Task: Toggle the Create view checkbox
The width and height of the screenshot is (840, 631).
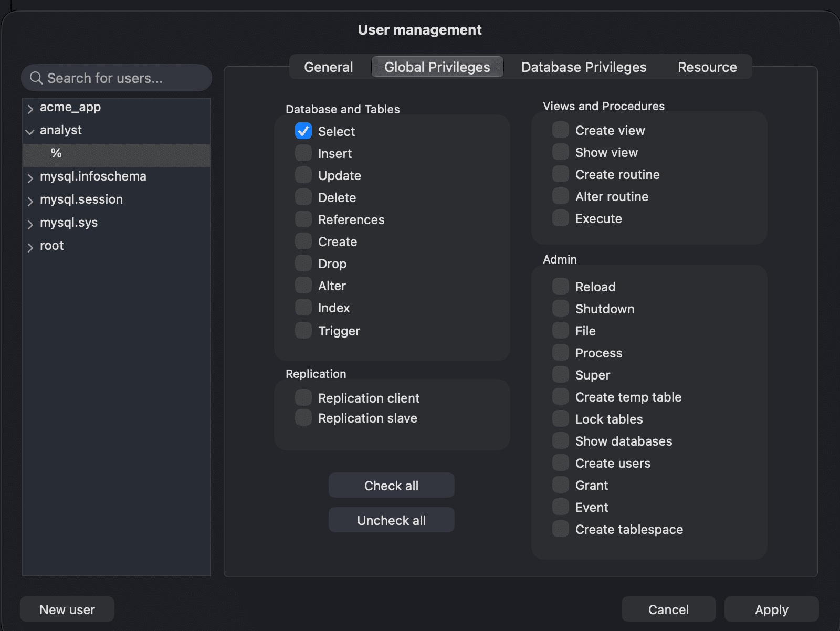Action: [x=561, y=130]
